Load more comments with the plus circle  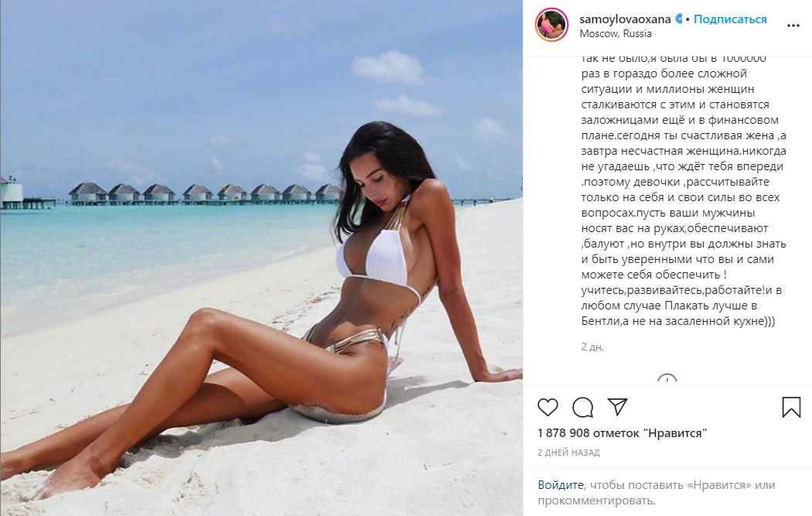pos(667,379)
